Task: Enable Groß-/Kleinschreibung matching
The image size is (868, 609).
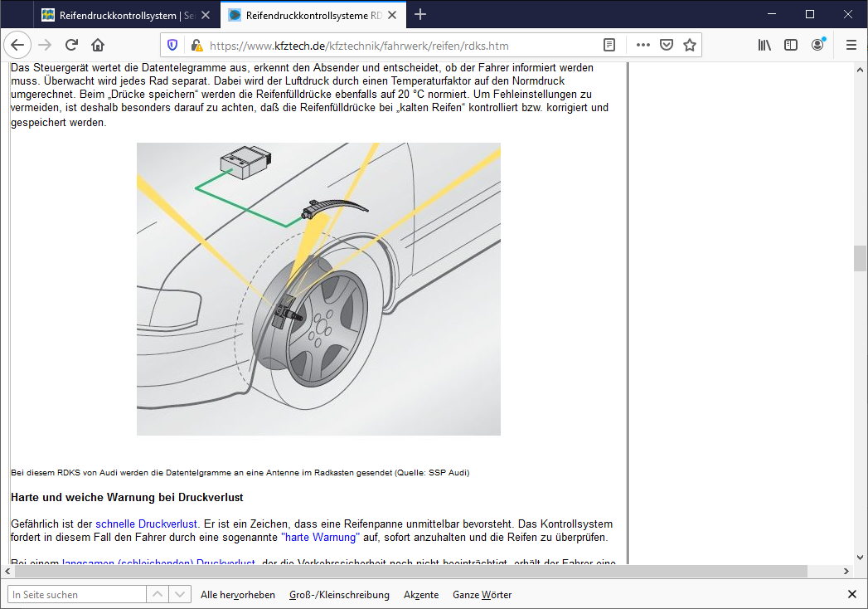Action: pos(339,595)
